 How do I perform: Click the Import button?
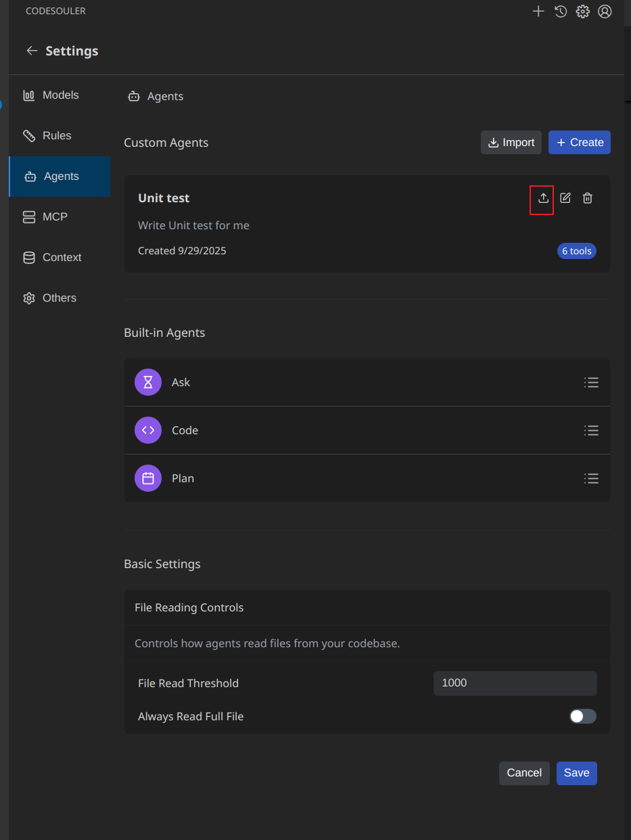511,143
